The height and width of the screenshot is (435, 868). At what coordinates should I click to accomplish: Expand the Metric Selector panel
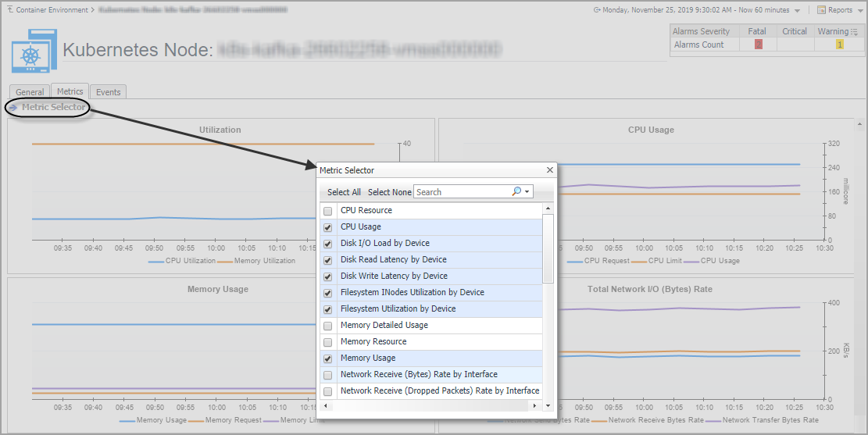54,107
